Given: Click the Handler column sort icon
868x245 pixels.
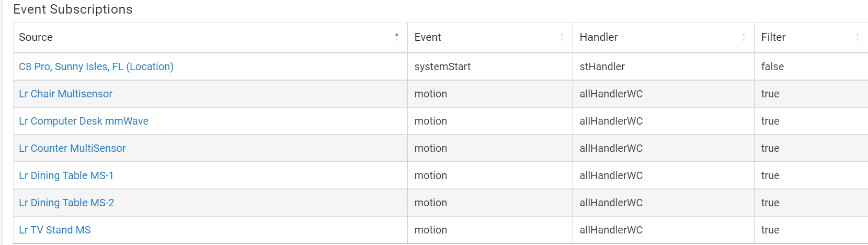Looking at the screenshot, I should [x=743, y=37].
